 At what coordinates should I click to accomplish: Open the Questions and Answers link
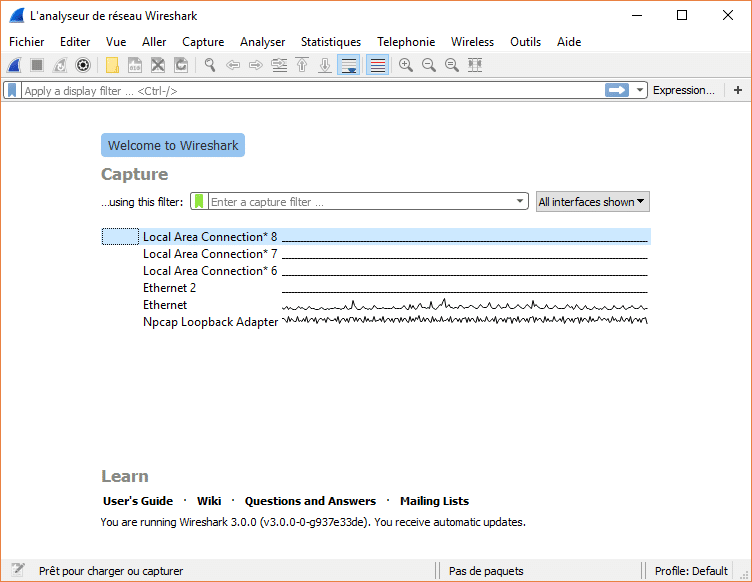tap(310, 501)
